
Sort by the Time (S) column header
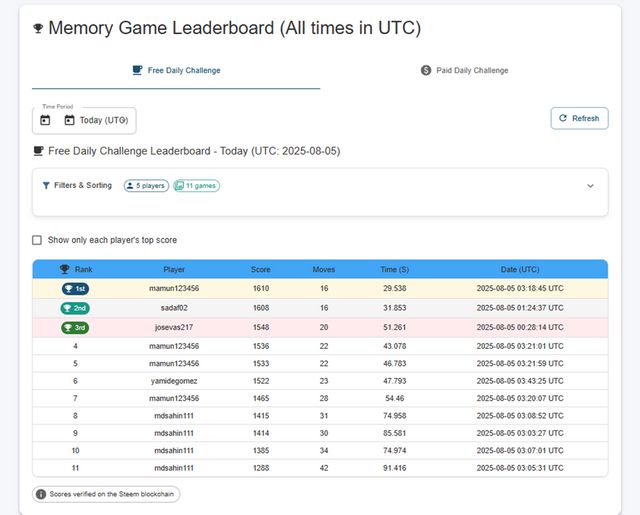click(395, 269)
